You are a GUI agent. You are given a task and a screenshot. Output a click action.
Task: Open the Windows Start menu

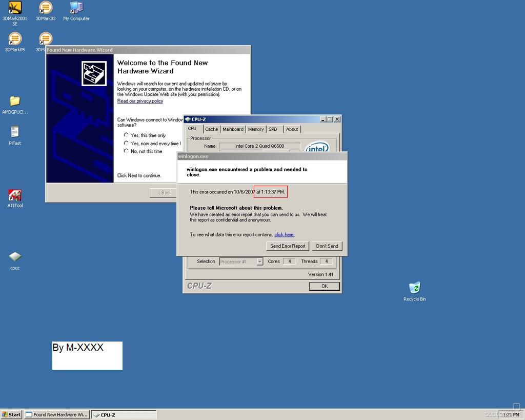(x=11, y=415)
